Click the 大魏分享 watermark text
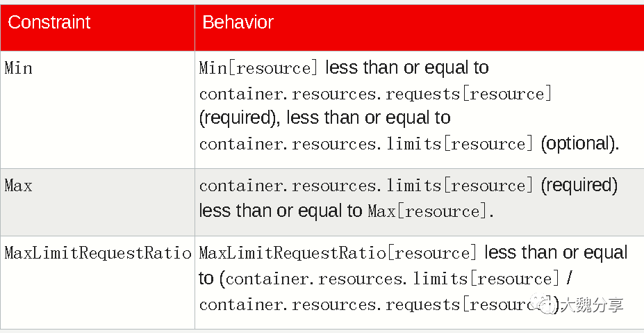 click(591, 304)
